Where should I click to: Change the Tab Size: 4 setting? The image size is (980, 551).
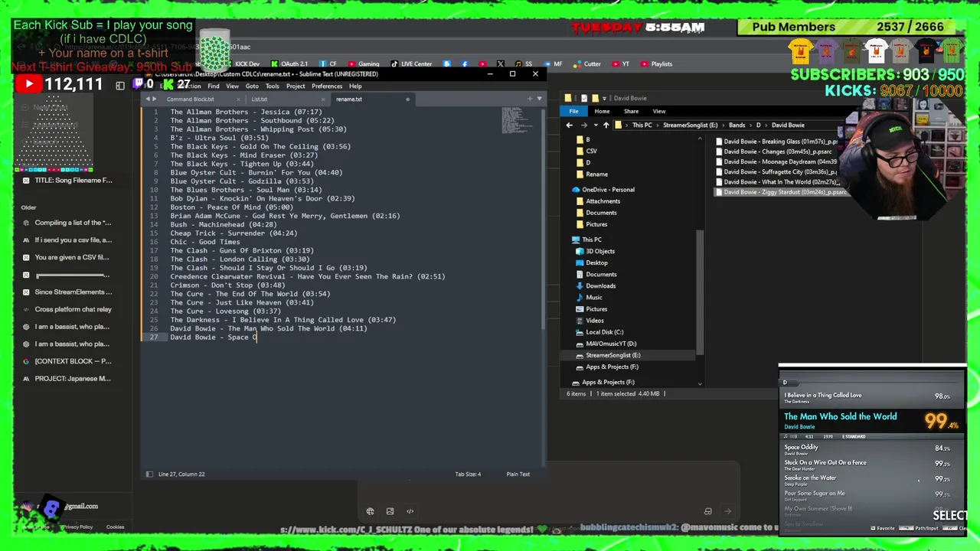468,474
